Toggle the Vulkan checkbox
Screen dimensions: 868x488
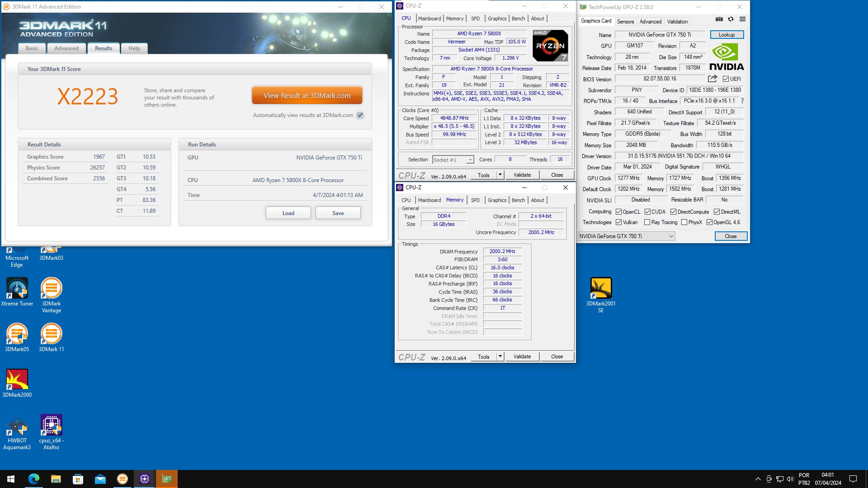618,222
